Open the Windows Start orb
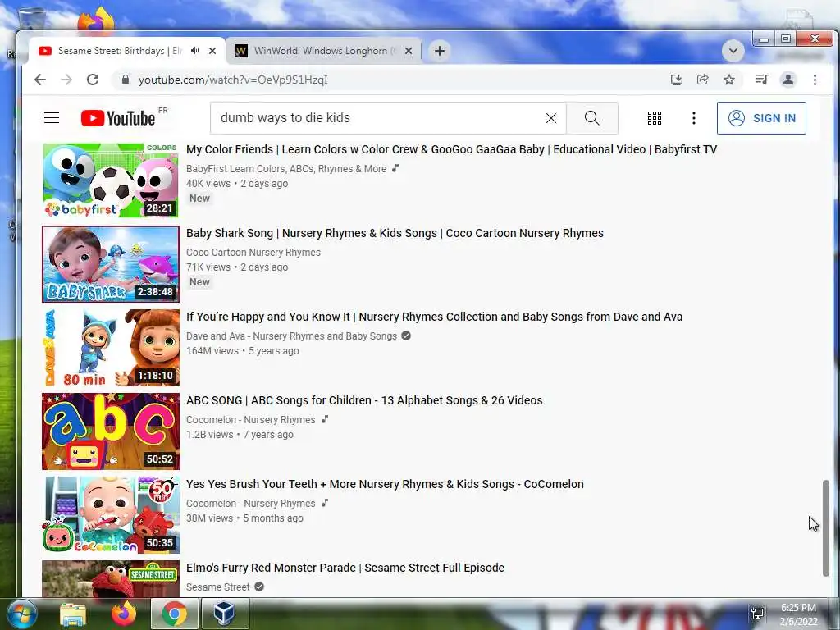840x630 pixels. (21, 614)
